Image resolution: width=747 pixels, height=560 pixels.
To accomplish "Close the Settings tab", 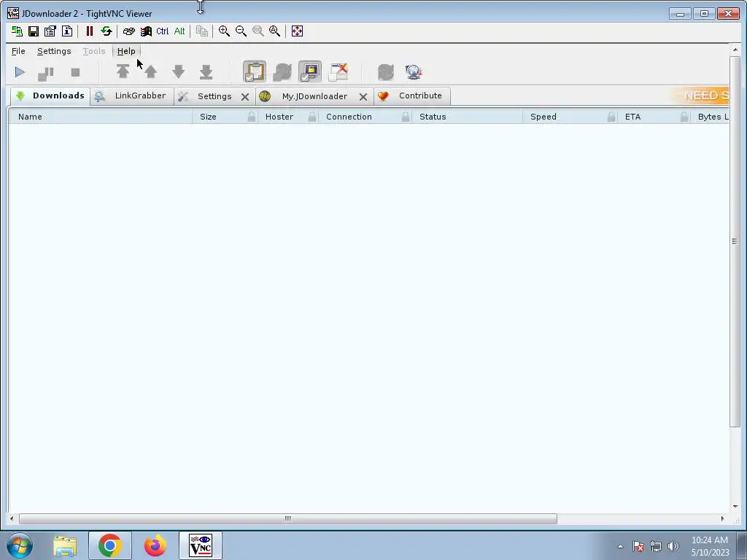I will (245, 97).
